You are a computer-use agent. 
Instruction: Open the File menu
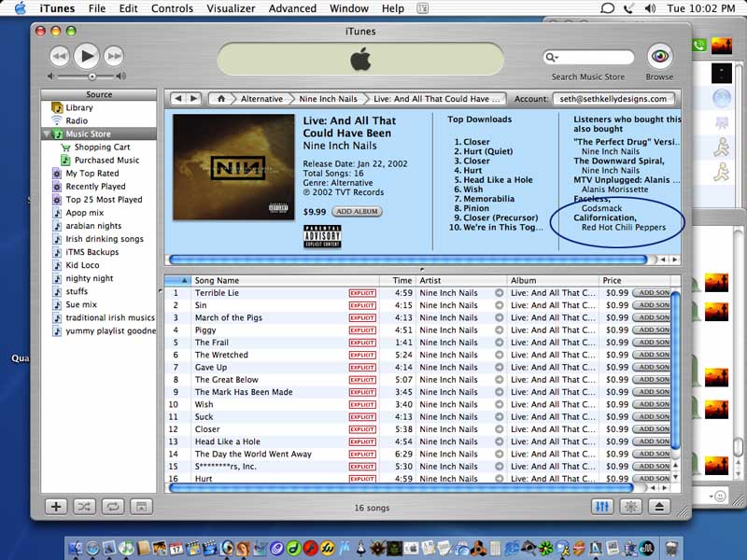coord(97,8)
